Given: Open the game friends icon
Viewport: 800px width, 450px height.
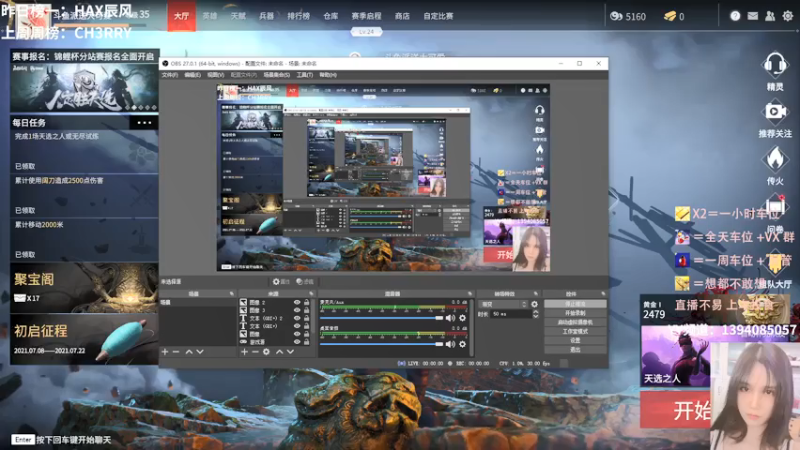Looking at the screenshot, I should point(770,16).
